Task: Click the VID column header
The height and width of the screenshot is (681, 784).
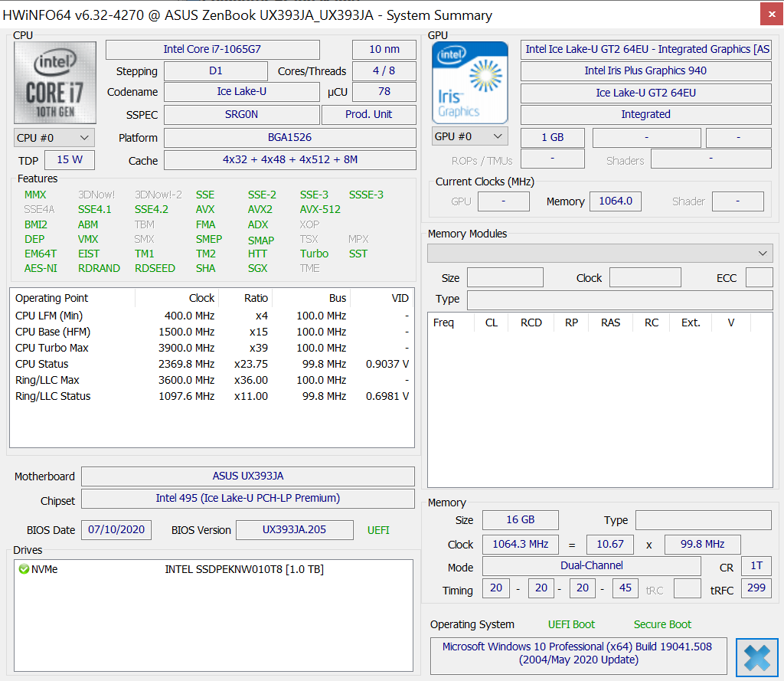Action: pos(382,298)
